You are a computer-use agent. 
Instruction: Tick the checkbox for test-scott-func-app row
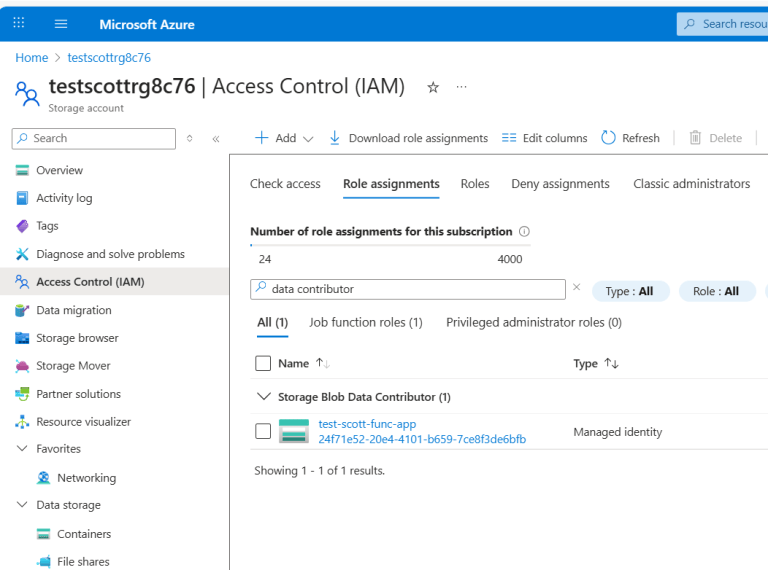point(263,431)
